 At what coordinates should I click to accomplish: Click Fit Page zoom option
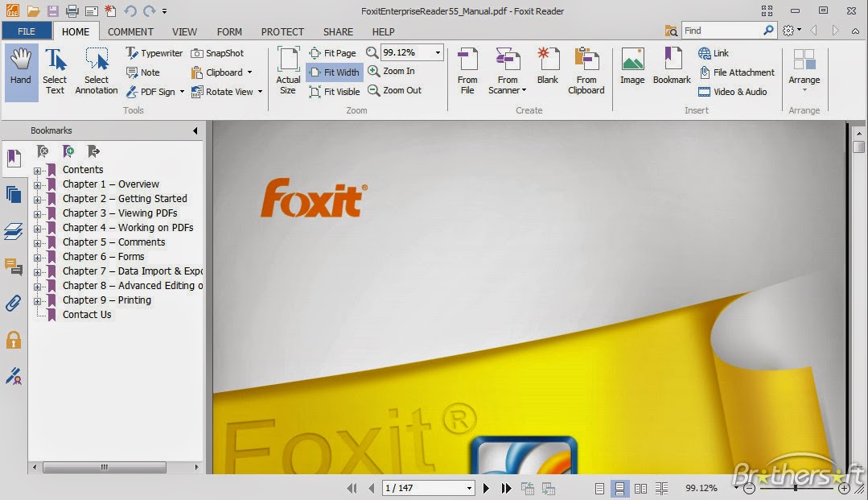point(333,53)
